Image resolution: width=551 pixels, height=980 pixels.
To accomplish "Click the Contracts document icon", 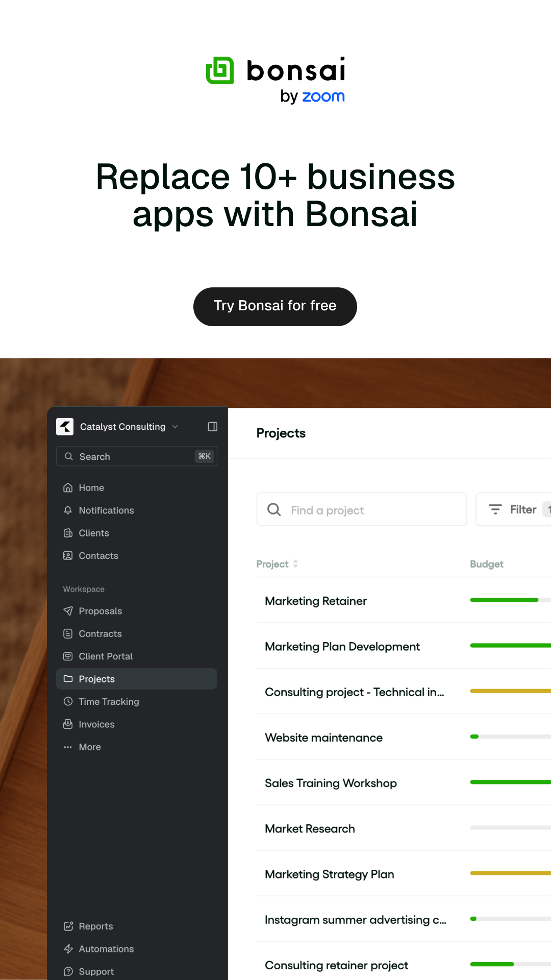I will [68, 634].
